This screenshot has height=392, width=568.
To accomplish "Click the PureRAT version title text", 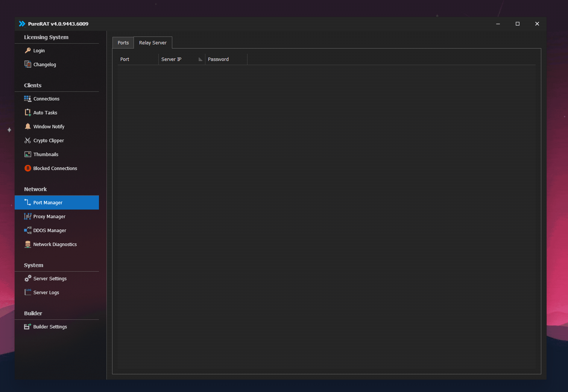I will point(58,24).
